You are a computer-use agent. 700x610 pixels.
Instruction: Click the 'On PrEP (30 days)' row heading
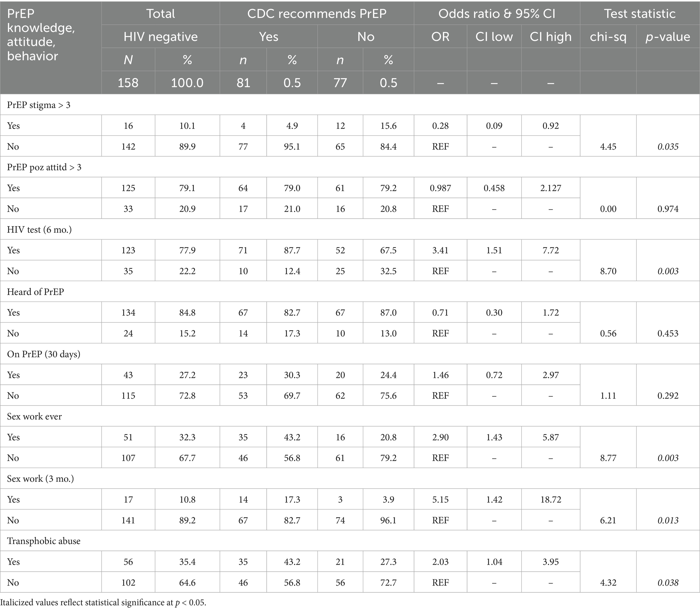[44, 354]
